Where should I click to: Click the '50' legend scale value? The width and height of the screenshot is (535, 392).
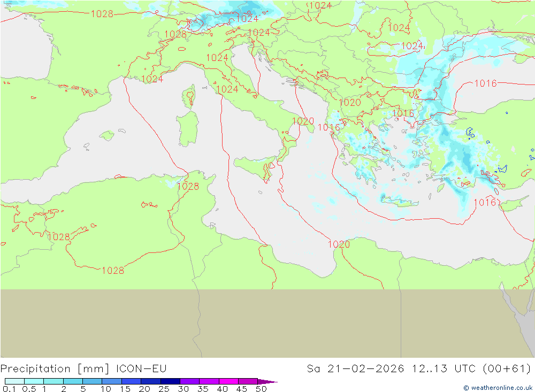pyautogui.click(x=261, y=389)
